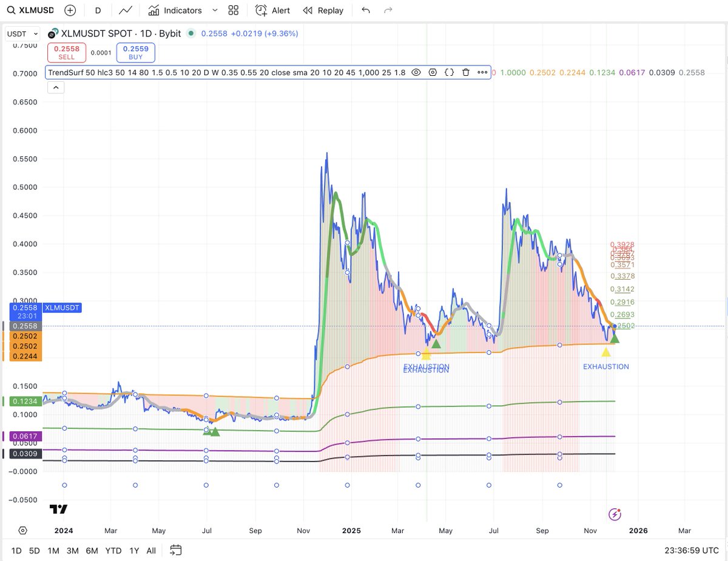Click the red SELL button

pos(67,53)
